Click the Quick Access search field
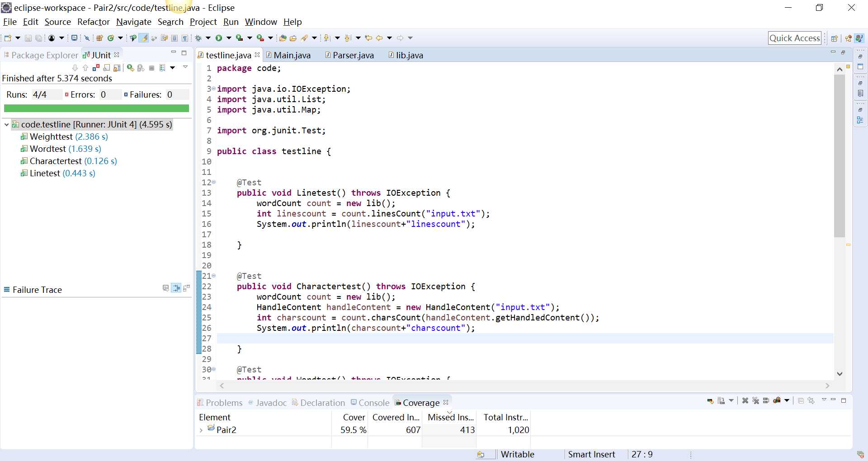This screenshot has height=461, width=868. [795, 38]
